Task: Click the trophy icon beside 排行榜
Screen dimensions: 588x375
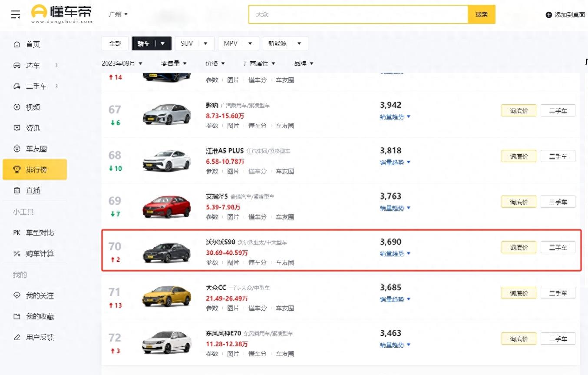Action: pyautogui.click(x=17, y=169)
